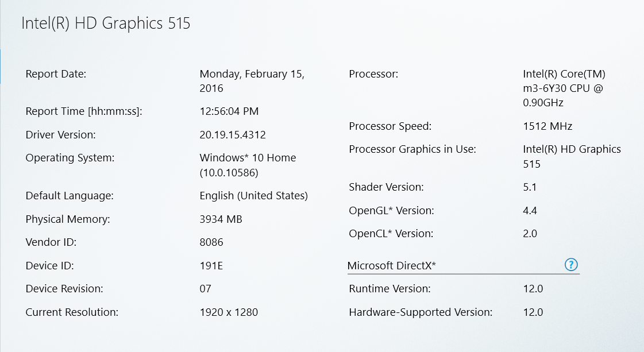Click the Microsoft DirectX help question mark icon
This screenshot has height=352, width=644.
pos(571,265)
